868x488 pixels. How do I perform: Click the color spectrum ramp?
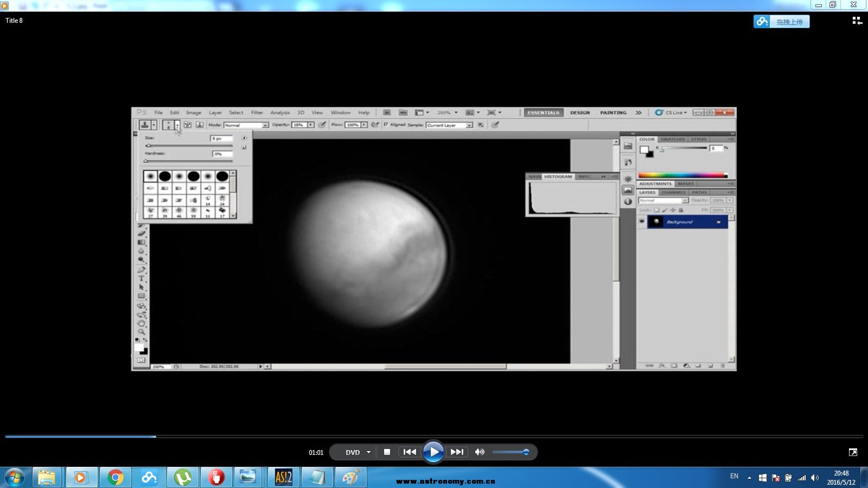point(683,175)
